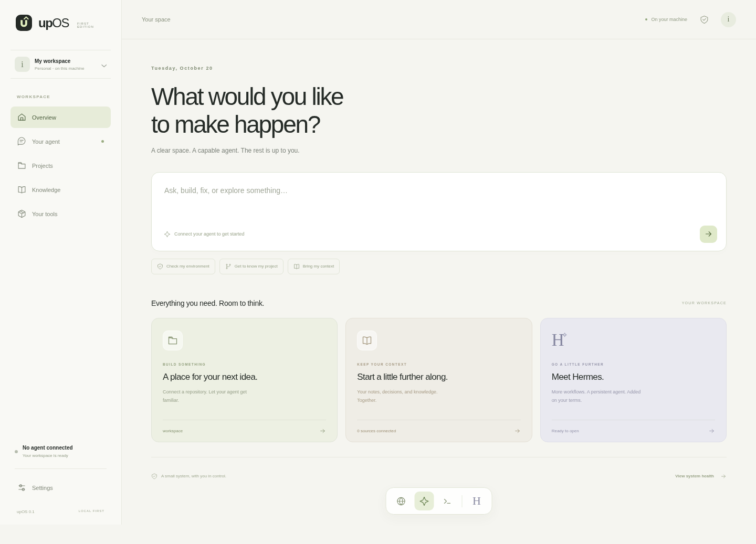The image size is (756, 544).
Task: Click the LOCAL FIRST label
Action: pos(91,511)
